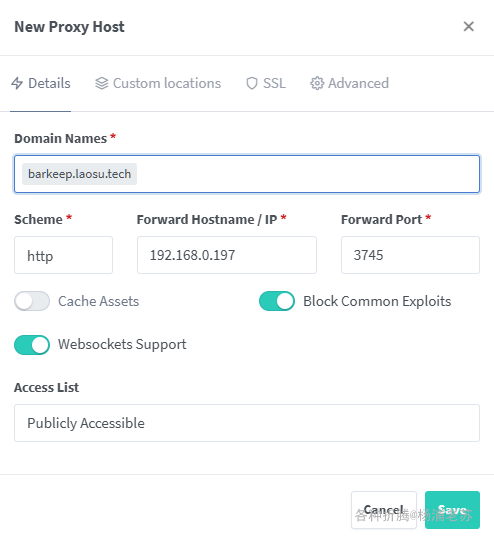Turn off Websockets Support toggle
The width and height of the screenshot is (494, 542).
[32, 345]
